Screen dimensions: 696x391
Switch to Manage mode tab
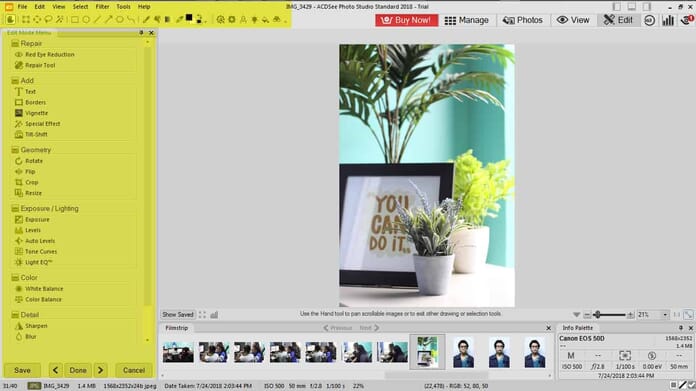click(x=467, y=20)
